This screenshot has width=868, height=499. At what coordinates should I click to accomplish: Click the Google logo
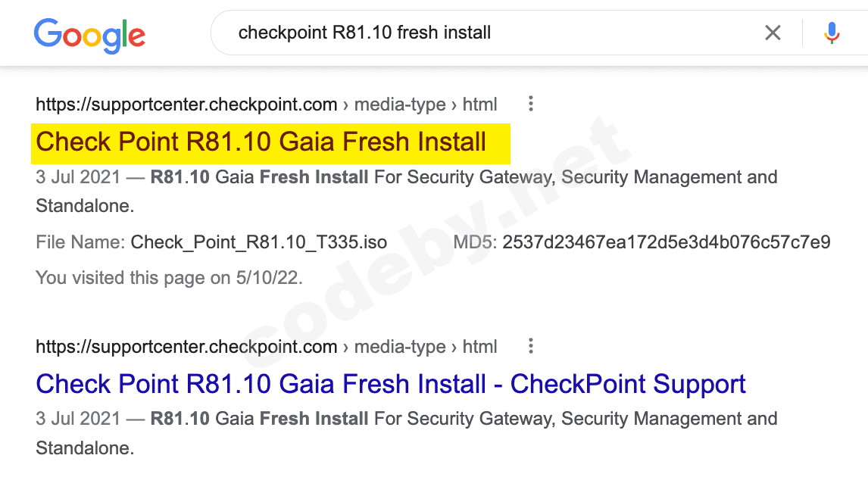[x=89, y=34]
